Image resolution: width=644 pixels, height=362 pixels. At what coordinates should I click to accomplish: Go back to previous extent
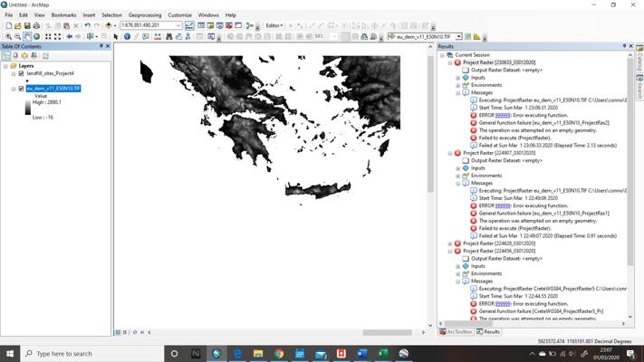70,36
